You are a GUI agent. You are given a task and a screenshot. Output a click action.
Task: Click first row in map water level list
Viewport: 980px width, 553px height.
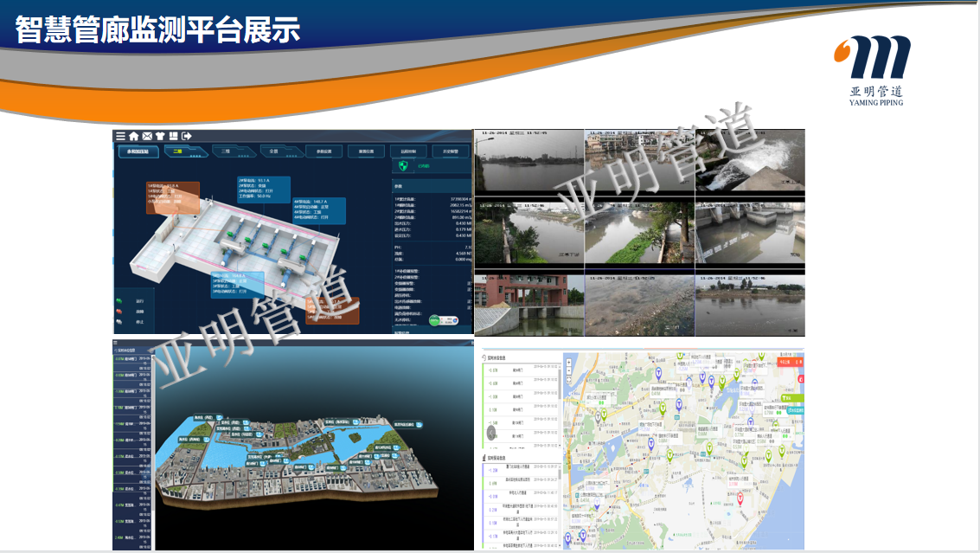(x=520, y=370)
